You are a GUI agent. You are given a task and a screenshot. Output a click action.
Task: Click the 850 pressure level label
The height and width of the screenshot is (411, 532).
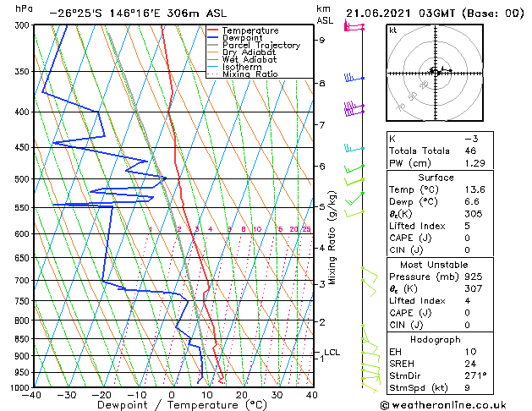[23, 339]
